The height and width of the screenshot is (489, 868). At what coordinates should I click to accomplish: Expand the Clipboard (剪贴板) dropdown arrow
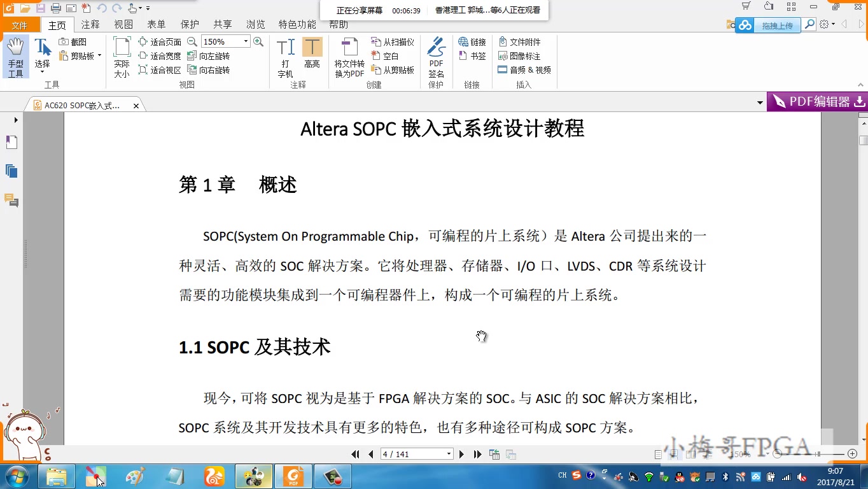99,56
